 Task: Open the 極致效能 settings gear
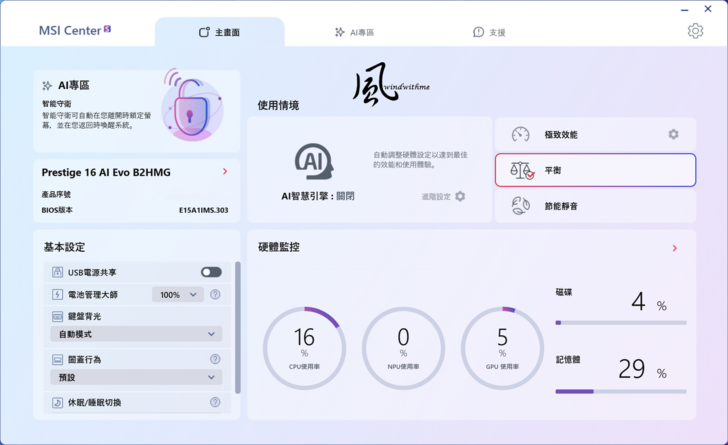tap(673, 134)
